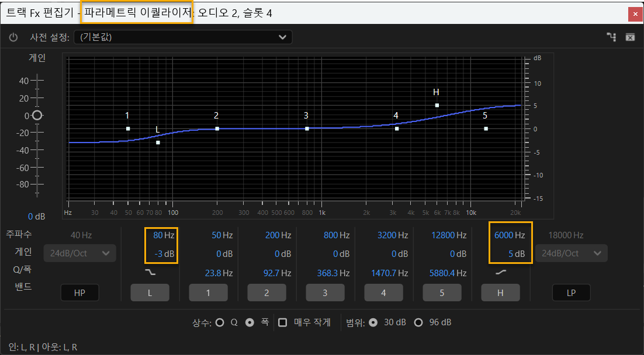Close the Track Fx editor window
Image resolution: width=644 pixels, height=355 pixels.
pyautogui.click(x=635, y=14)
